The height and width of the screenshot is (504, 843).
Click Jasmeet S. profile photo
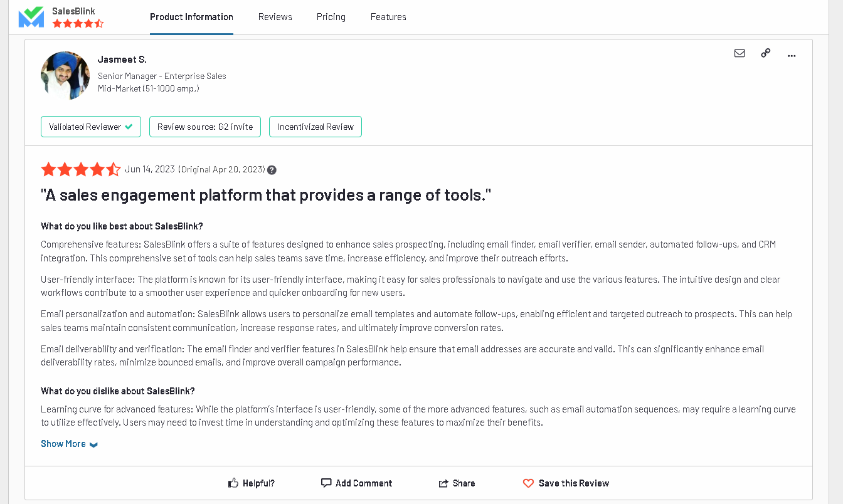tap(65, 76)
